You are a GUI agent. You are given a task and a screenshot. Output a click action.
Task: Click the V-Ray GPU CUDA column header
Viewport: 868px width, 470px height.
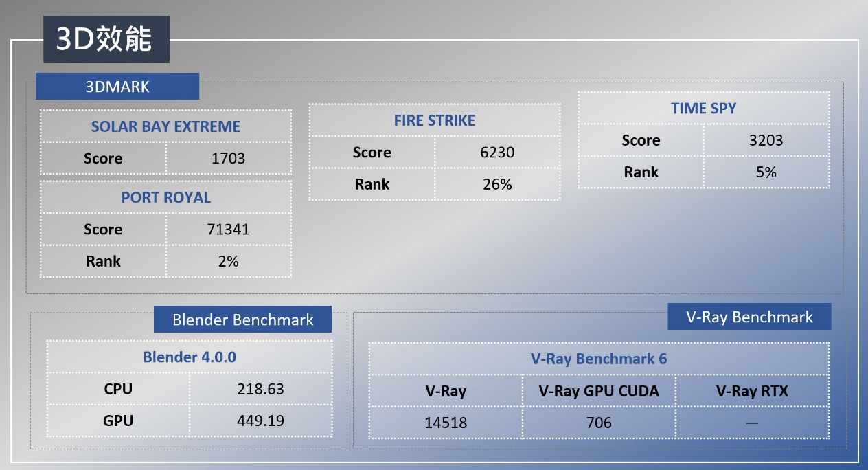point(599,391)
